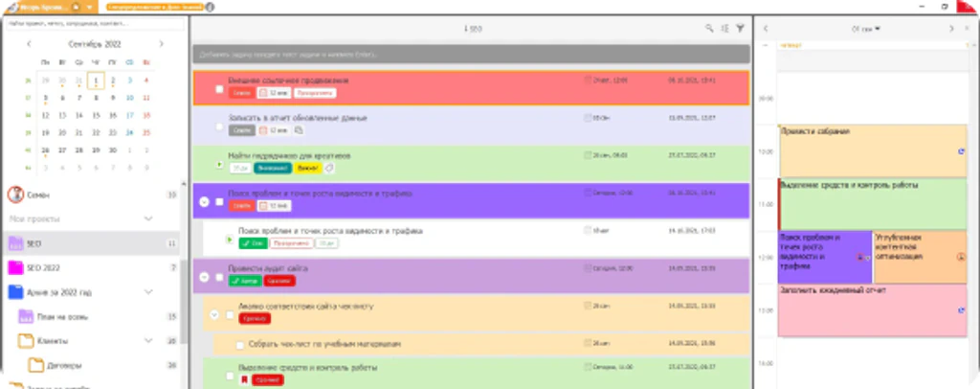Select Договоры folder in the sidebar

pos(91,365)
